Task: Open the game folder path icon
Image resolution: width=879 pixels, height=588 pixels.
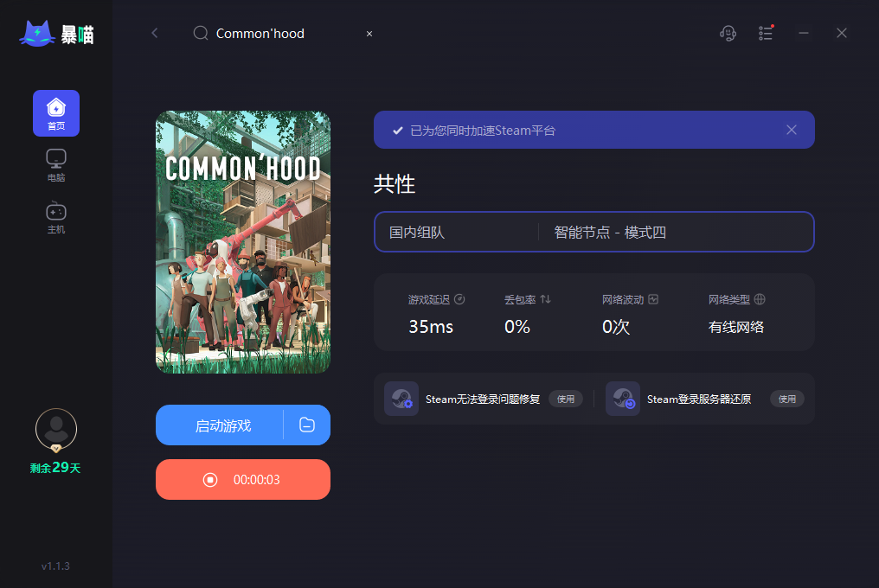Action: click(307, 425)
